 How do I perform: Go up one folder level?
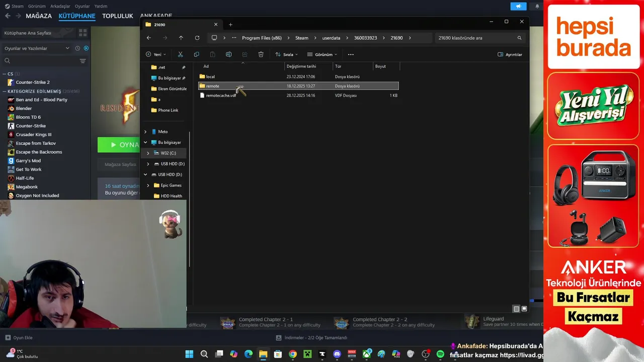pyautogui.click(x=181, y=38)
